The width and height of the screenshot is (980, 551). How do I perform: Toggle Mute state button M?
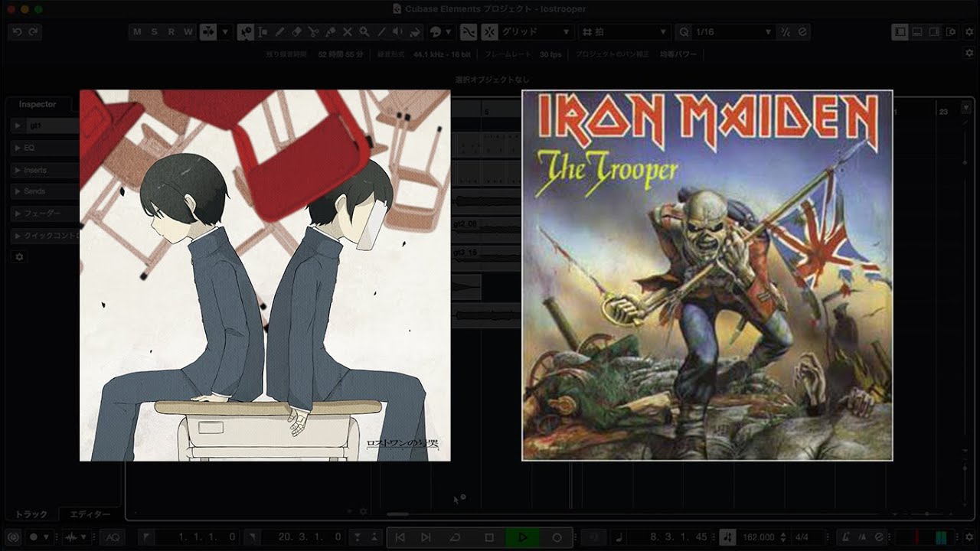[137, 32]
